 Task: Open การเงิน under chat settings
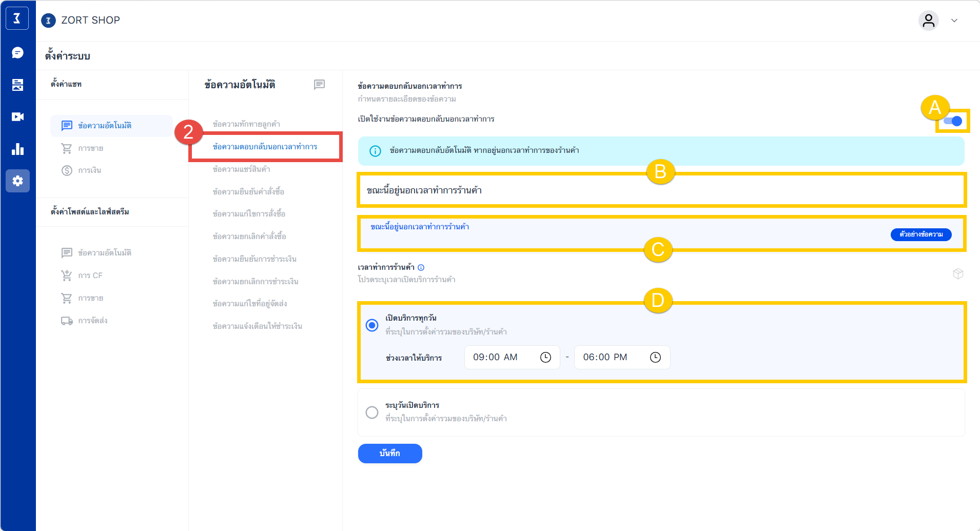(x=90, y=170)
